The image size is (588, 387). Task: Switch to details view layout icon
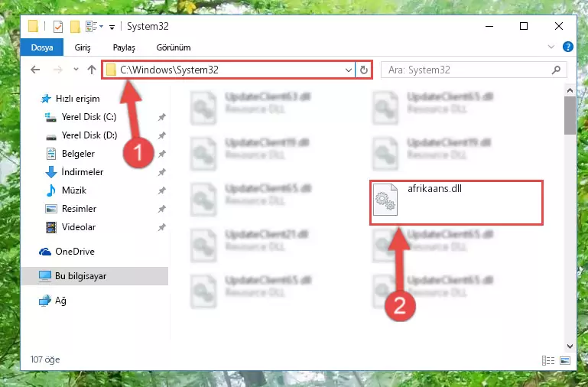pyautogui.click(x=548, y=360)
